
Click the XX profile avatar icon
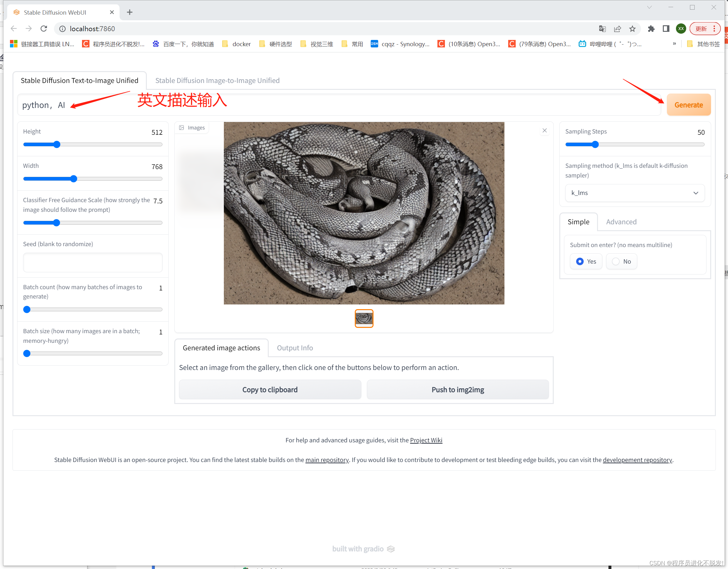[681, 29]
